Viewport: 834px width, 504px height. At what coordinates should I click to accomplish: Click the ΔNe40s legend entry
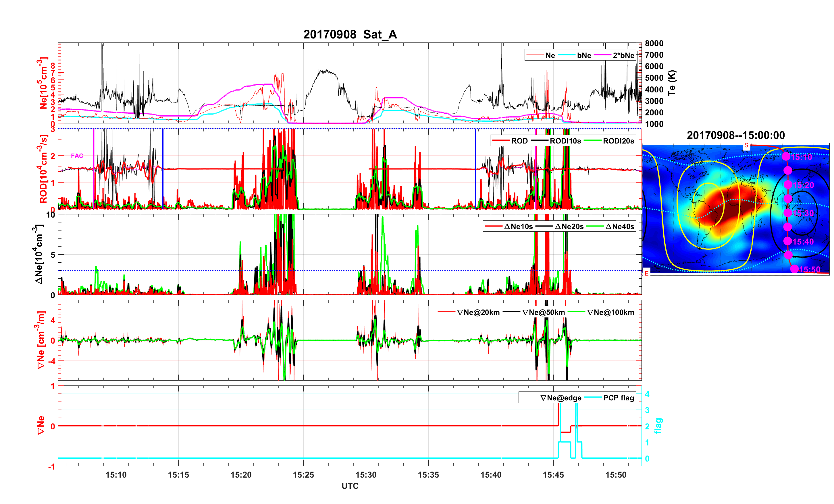click(x=619, y=227)
